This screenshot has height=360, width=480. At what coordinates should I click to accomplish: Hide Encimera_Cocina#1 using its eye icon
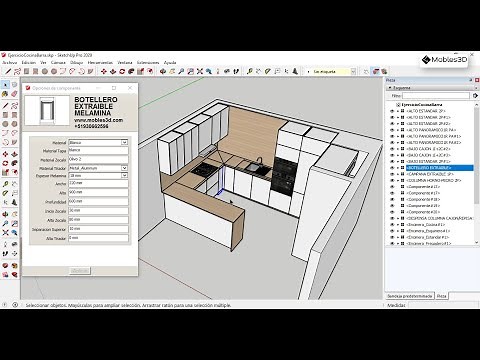(x=392, y=225)
